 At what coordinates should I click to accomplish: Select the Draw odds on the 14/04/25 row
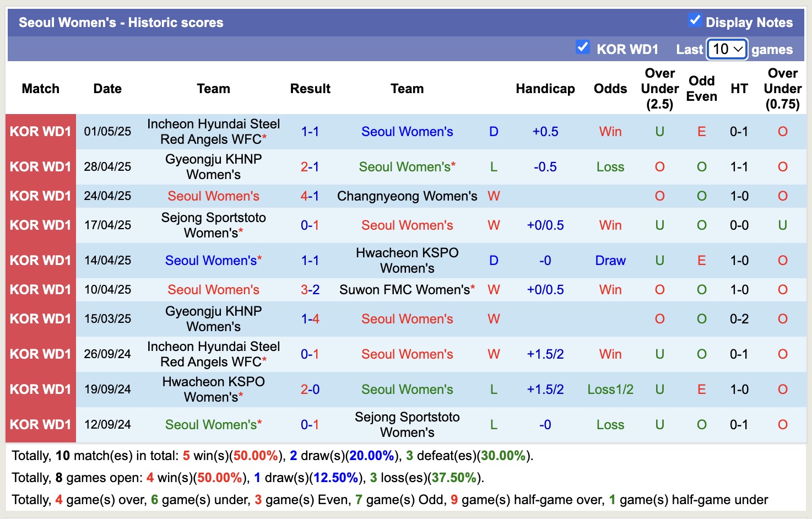[x=610, y=260]
